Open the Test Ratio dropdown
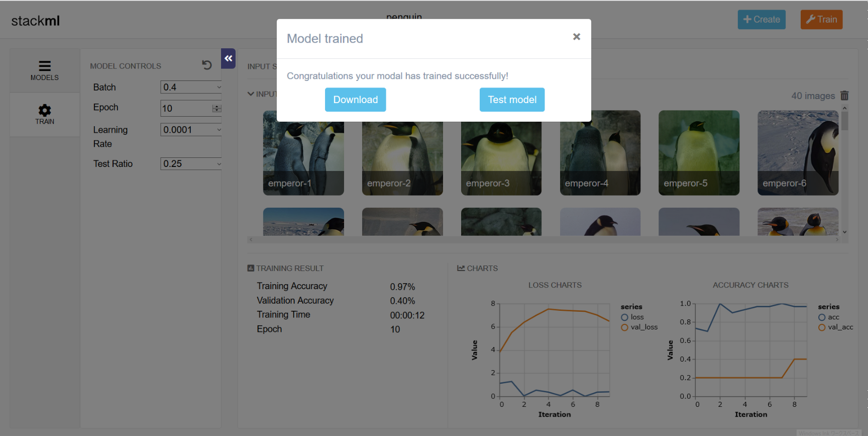The height and width of the screenshot is (436, 868). click(191, 164)
